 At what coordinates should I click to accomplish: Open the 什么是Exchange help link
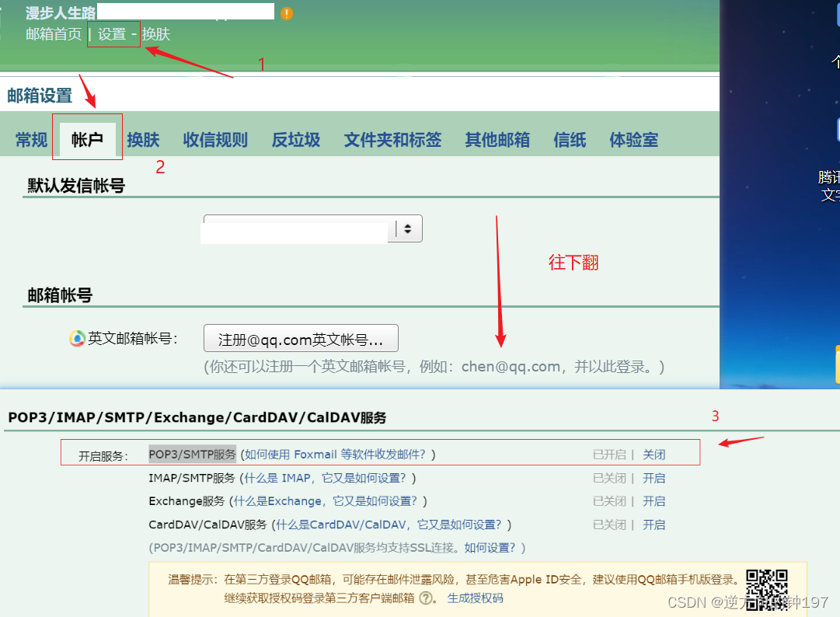325,501
